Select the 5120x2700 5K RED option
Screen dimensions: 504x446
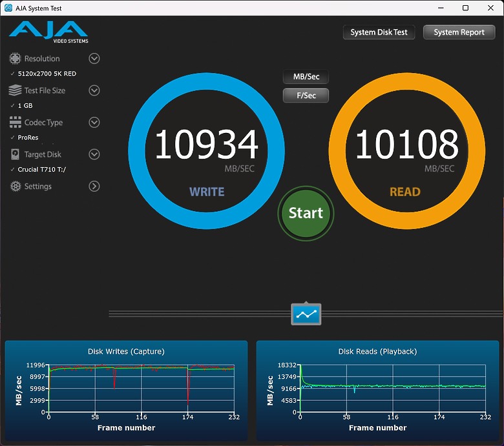pyautogui.click(x=47, y=74)
